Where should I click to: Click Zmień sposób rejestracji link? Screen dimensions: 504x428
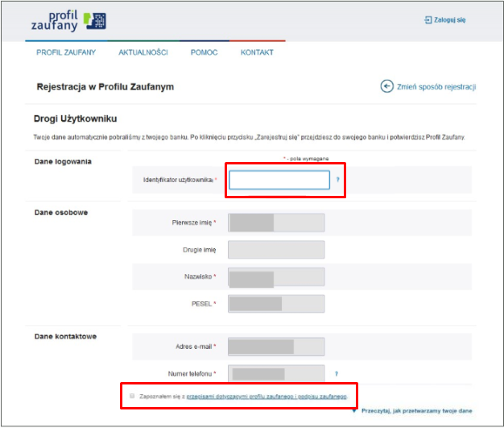(436, 87)
